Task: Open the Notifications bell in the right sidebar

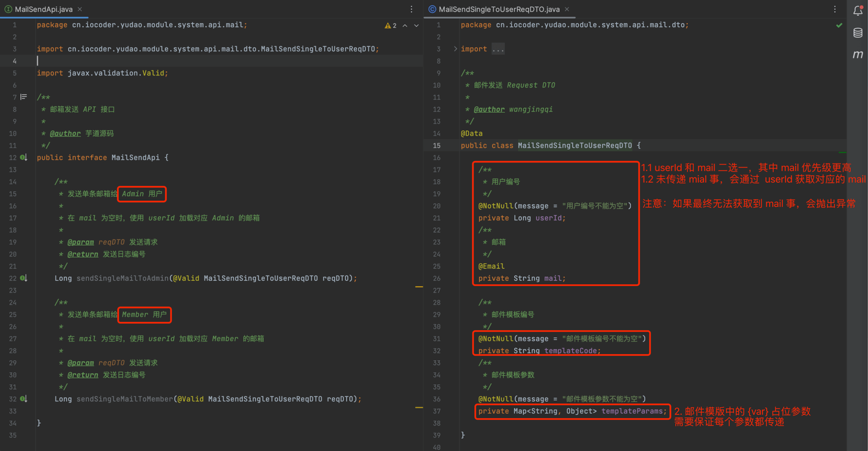Action: [x=858, y=10]
